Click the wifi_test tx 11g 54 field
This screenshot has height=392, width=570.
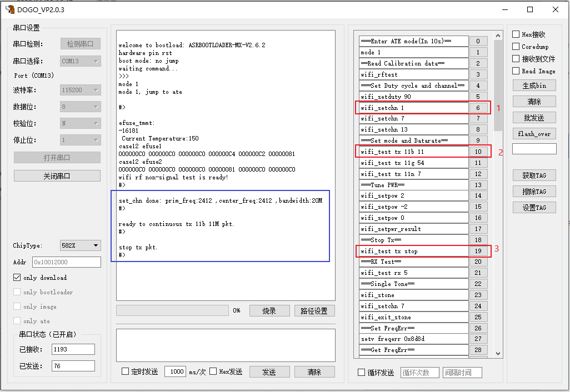(x=414, y=163)
